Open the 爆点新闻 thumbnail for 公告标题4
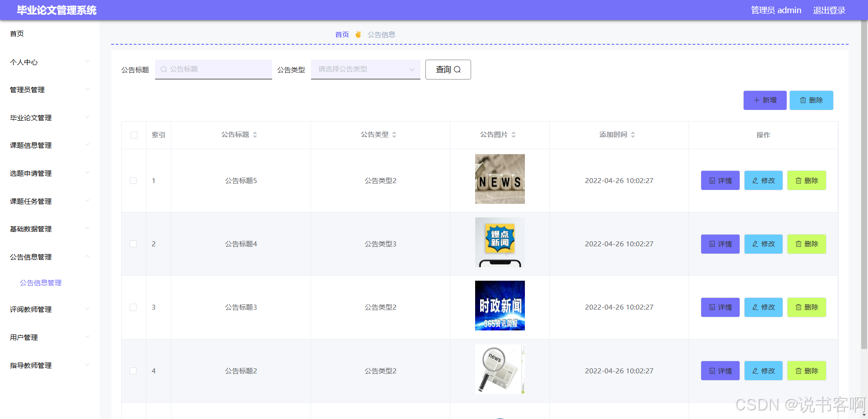 pos(500,242)
